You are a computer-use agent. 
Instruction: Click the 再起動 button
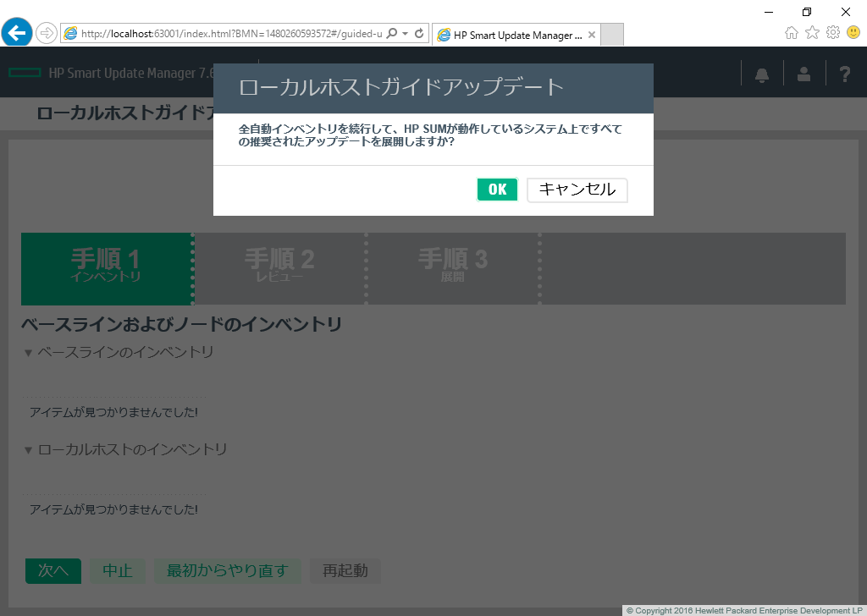click(x=345, y=570)
